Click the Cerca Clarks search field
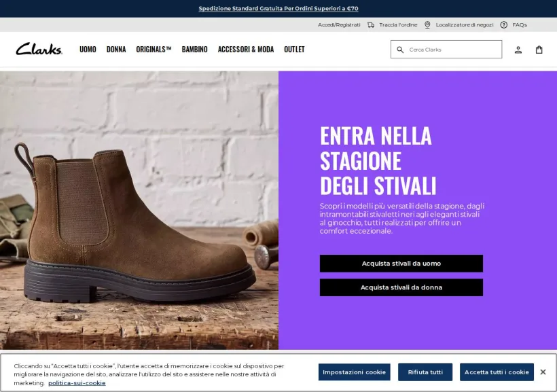 pos(446,50)
